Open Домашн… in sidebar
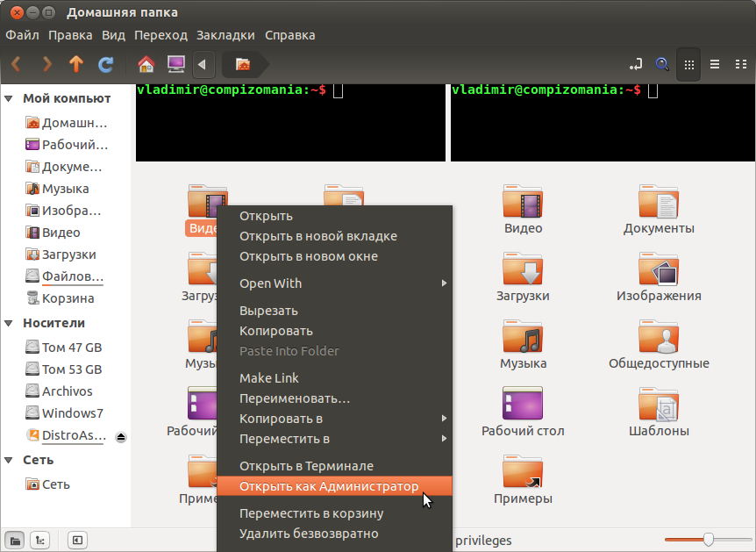756x552 pixels. [x=66, y=123]
